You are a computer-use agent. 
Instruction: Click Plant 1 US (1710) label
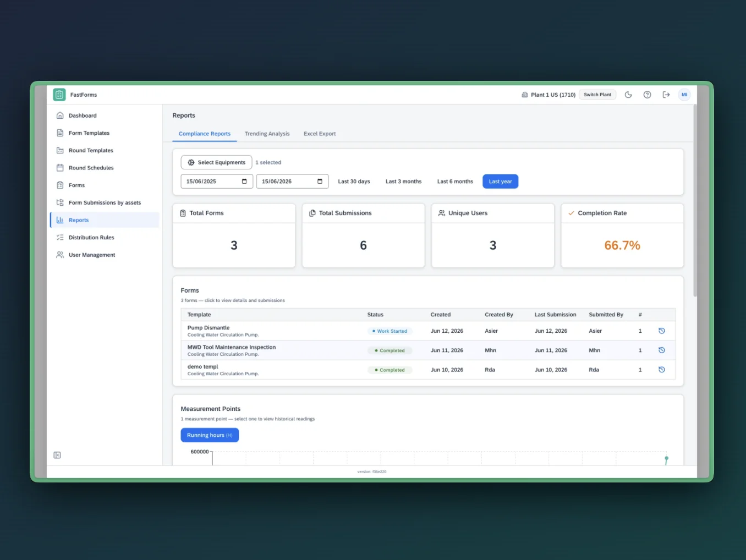(x=553, y=95)
